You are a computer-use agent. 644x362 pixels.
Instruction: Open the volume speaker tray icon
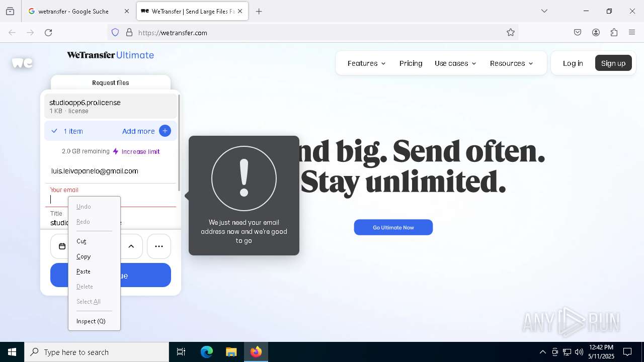pos(579,352)
